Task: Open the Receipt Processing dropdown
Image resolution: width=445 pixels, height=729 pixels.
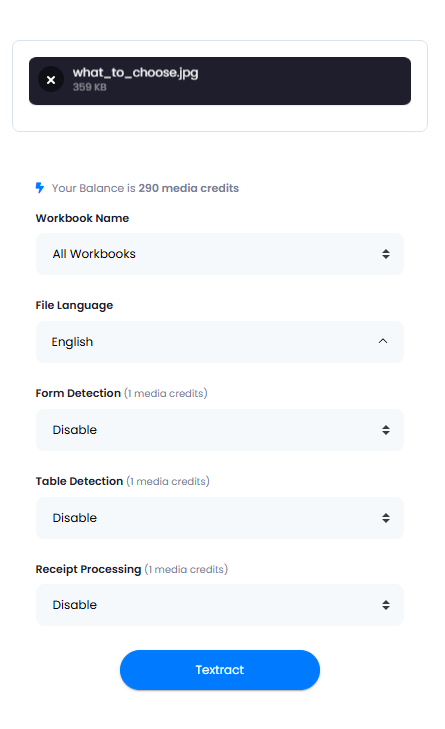Action: click(x=219, y=605)
